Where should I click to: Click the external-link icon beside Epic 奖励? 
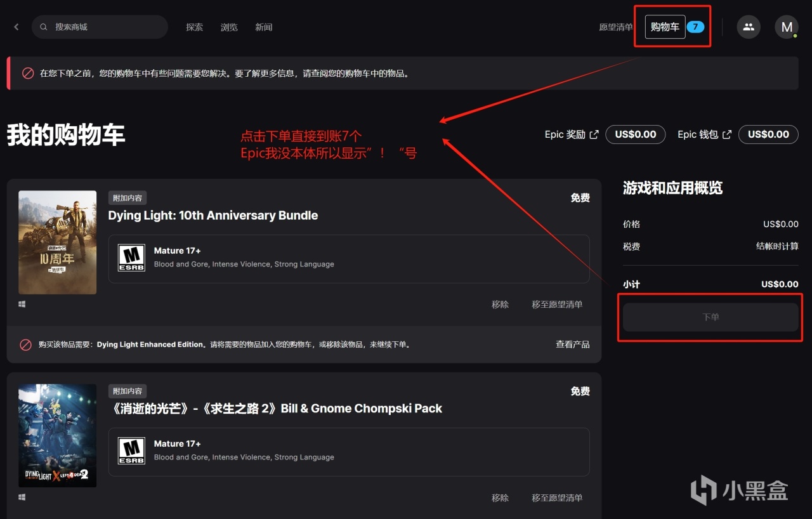click(x=594, y=135)
